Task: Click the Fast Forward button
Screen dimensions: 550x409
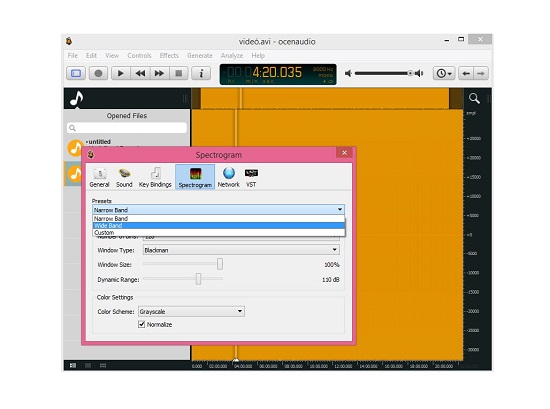Action: pos(159,73)
